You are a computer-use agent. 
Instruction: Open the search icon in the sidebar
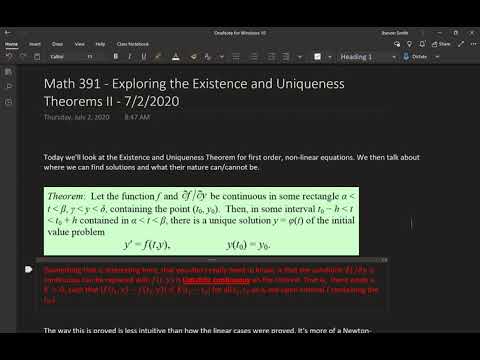coord(9,86)
